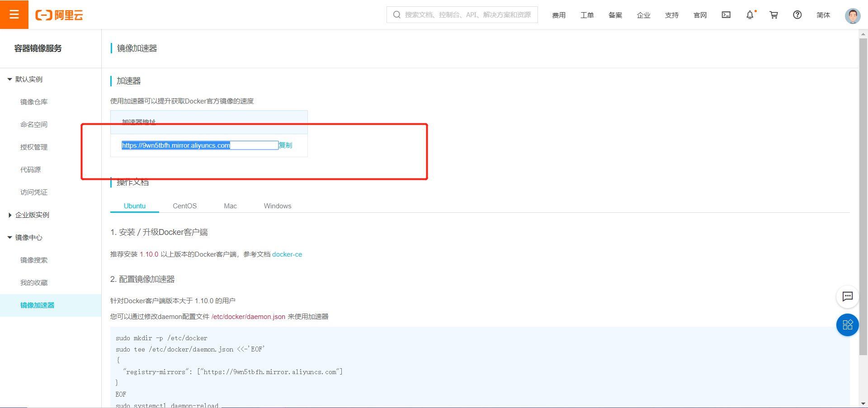Select 授权管理 in the sidebar

(34, 147)
